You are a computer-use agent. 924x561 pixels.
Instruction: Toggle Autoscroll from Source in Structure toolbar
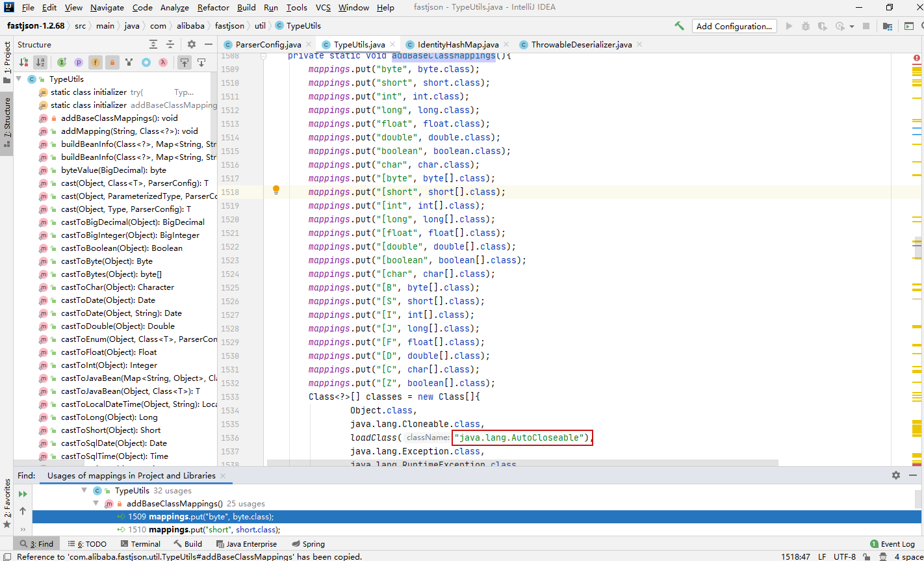coord(201,62)
